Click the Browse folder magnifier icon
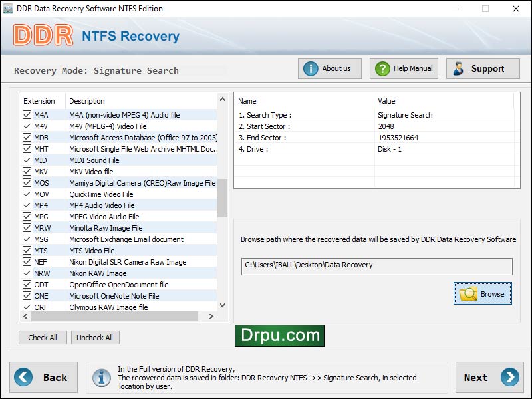Screen dimensions: 532x399 tap(468, 294)
